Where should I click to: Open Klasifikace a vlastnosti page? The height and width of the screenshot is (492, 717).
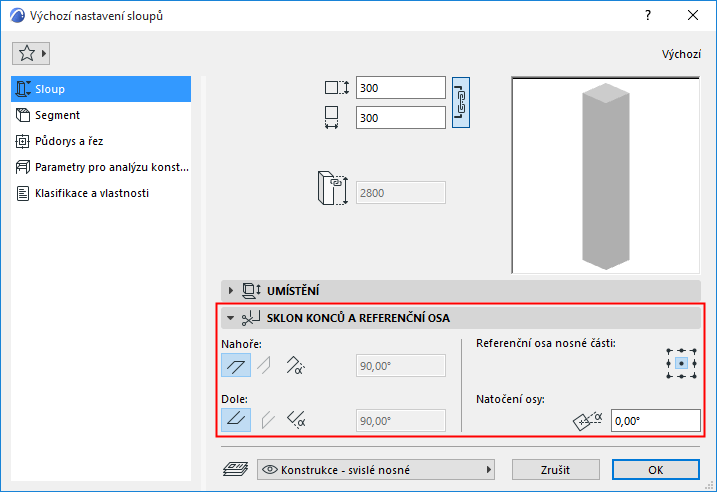pos(101,193)
